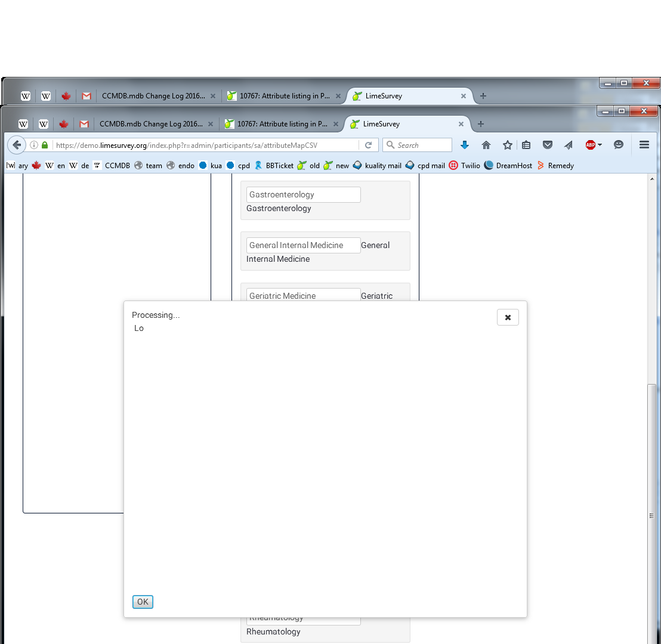Open the Firefox hamburger menu
Viewport: 661px width, 644px height.
pyautogui.click(x=644, y=145)
